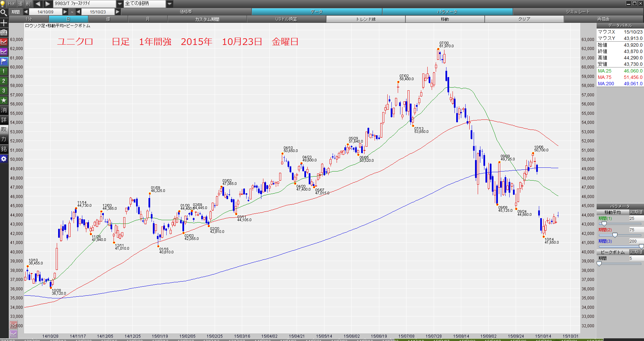The width and height of the screenshot is (644, 341).
Task: Click the MA:200 value in data panel
Action: click(633, 84)
